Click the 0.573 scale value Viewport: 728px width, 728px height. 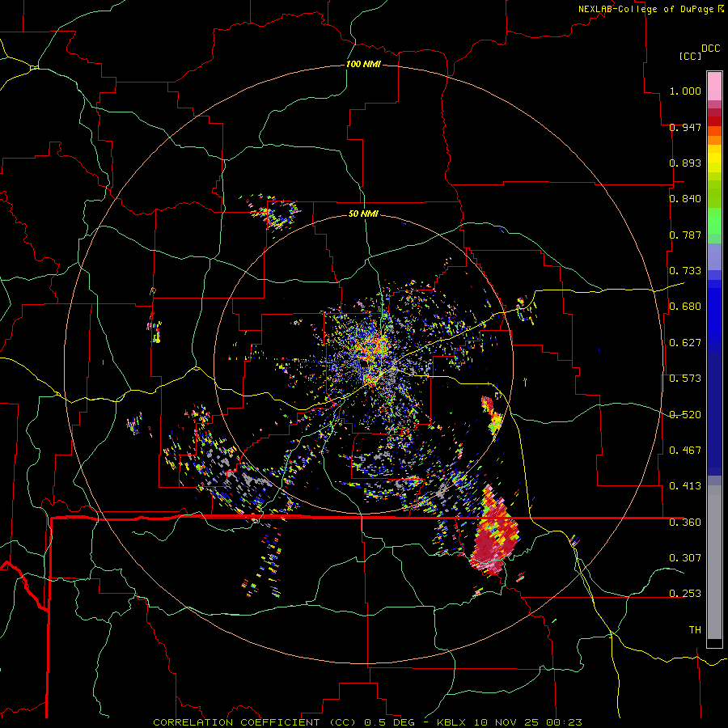click(685, 379)
